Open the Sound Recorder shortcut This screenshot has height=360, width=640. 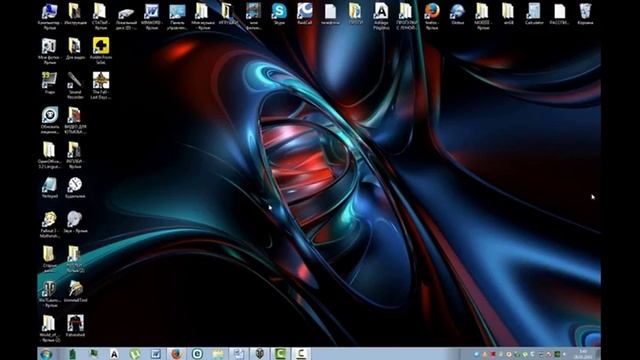[x=75, y=85]
